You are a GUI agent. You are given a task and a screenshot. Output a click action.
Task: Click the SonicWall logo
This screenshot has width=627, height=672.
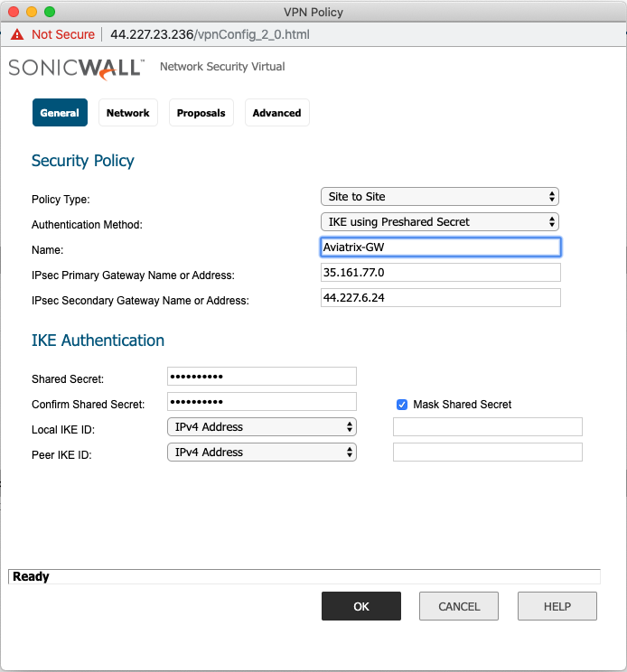(x=76, y=68)
